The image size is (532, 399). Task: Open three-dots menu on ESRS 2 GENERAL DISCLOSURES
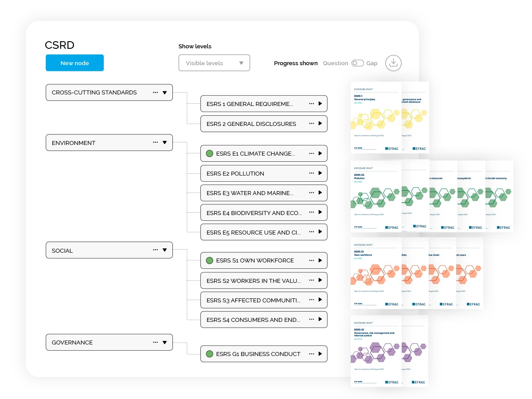[312, 124]
